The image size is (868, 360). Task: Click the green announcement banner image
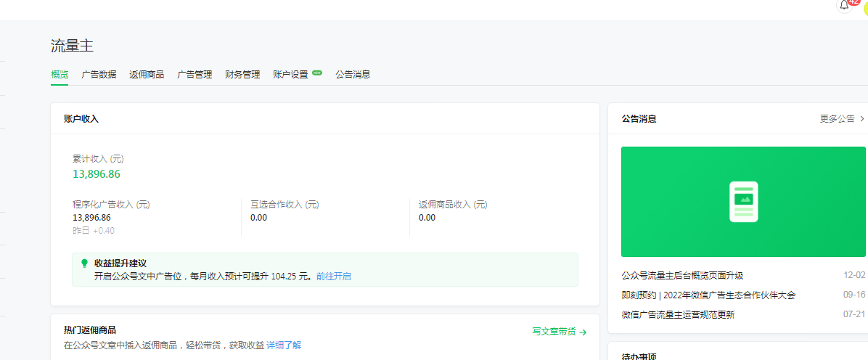743,202
